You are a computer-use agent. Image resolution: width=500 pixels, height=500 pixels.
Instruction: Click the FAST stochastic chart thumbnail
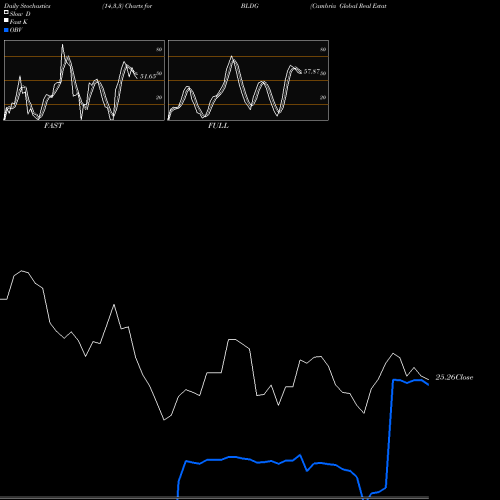pos(84,80)
